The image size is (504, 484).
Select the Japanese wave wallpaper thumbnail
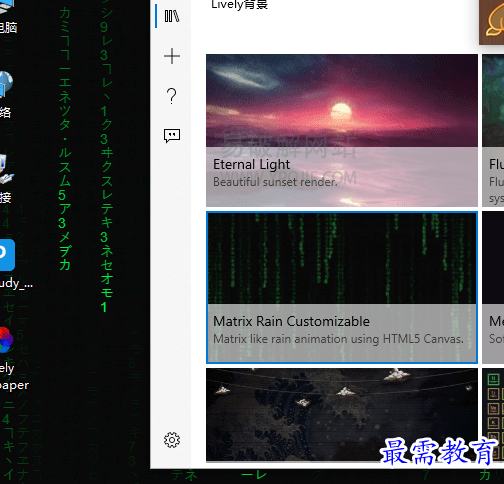point(342,415)
